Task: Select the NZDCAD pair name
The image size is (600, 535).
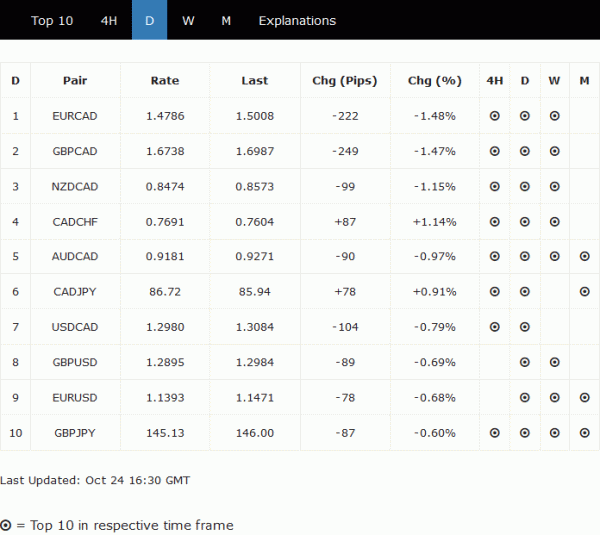Action: point(75,186)
